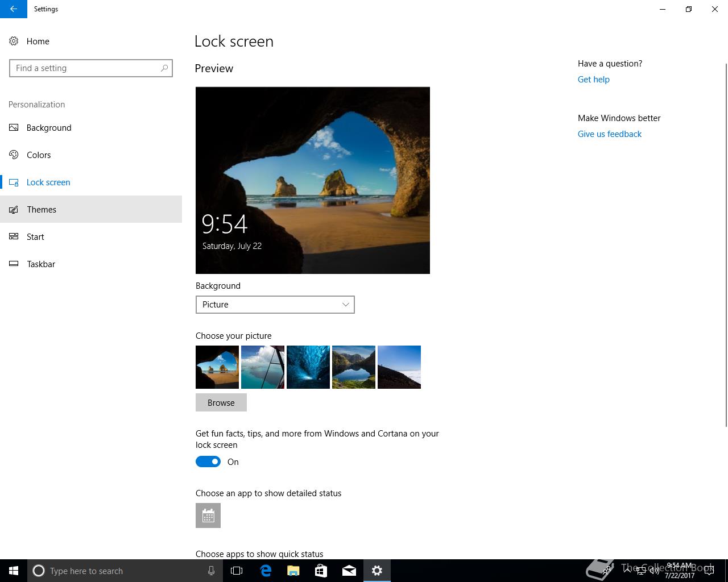Viewport: 728px width, 582px height.
Task: Click the lock screen preview image
Action: coord(313,180)
